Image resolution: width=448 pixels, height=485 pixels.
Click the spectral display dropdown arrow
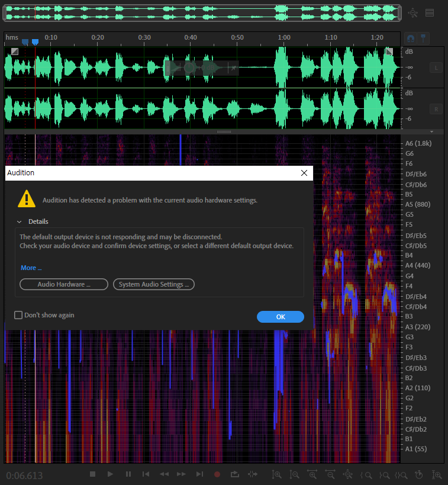431,132
